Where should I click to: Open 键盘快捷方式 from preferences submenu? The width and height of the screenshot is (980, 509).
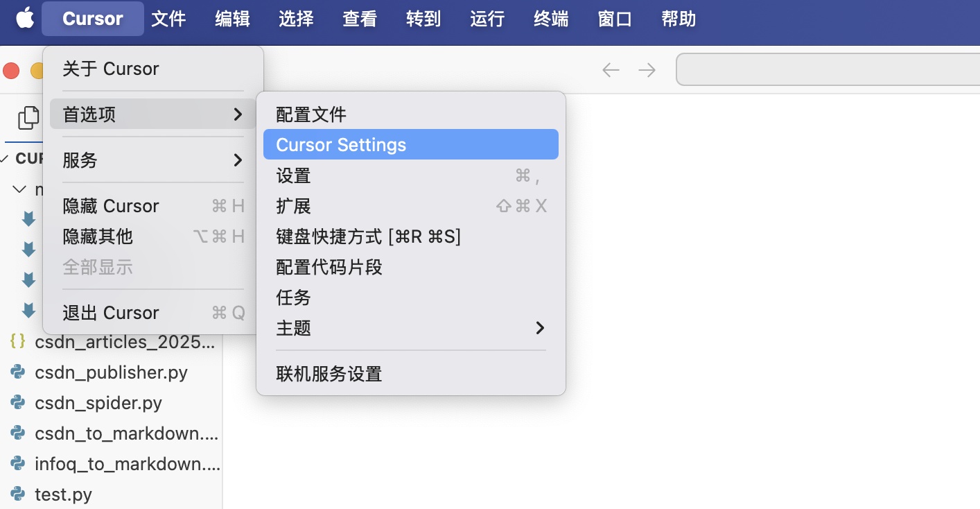(368, 236)
